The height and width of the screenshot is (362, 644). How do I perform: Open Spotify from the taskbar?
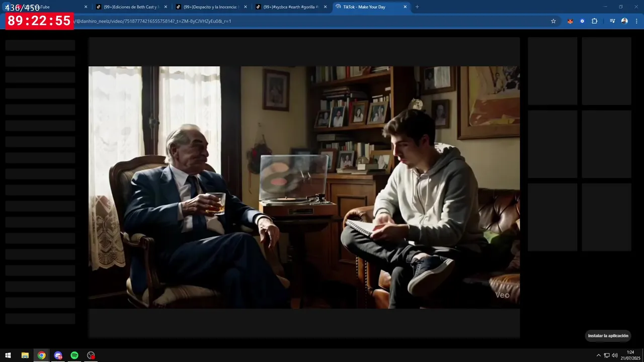pyautogui.click(x=74, y=355)
